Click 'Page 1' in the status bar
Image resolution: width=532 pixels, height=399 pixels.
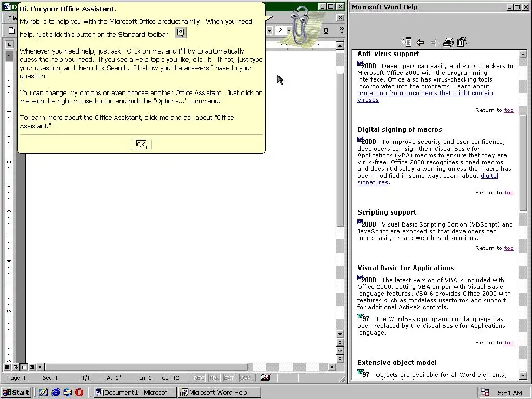click(17, 378)
